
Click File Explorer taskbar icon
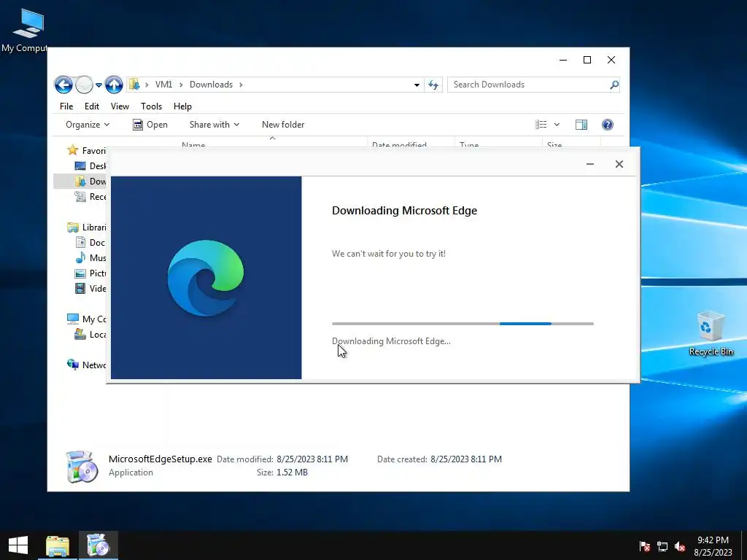point(58,545)
